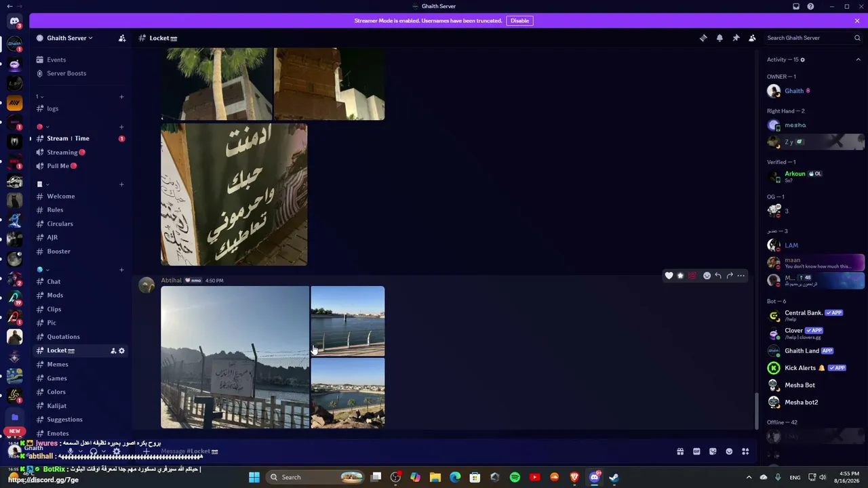Open the large fenced lake photo
Image resolution: width=868 pixels, height=488 pixels.
pos(235,357)
